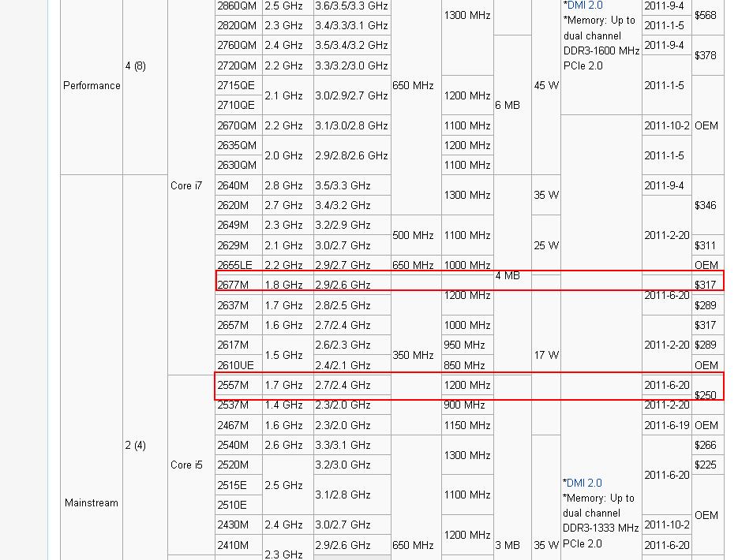Viewport: 738px width, 560px height.
Task: Click the 2620M model cell
Action: coord(238,205)
